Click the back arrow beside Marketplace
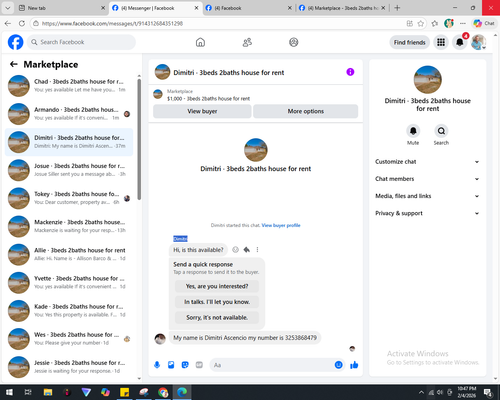 [14, 64]
